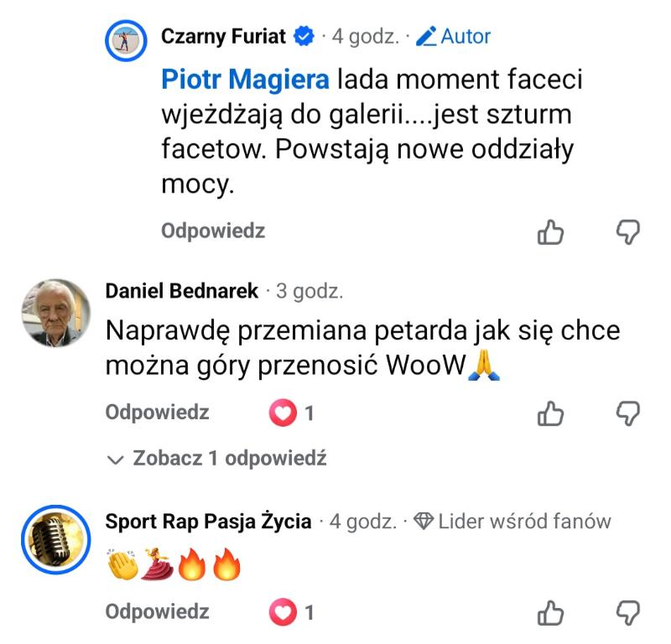
Task: Expand Zobacz 1 odpowiedź replies
Action: coord(217,459)
